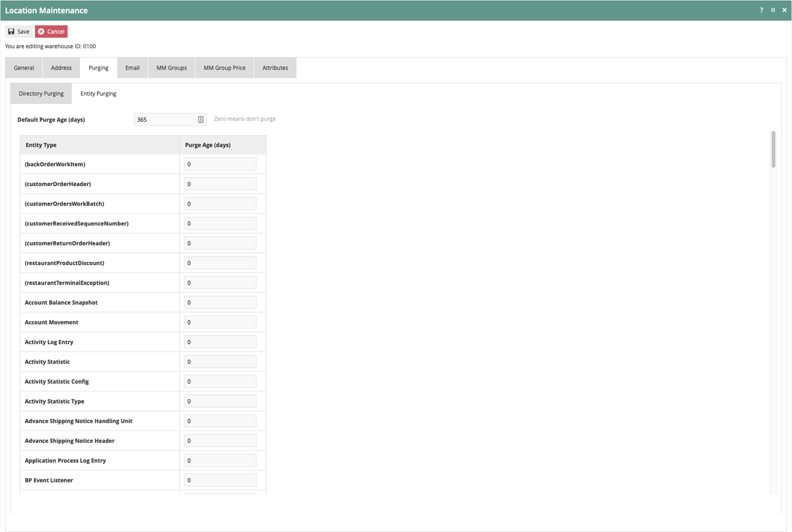This screenshot has width=792, height=532.
Task: Click the Purge Age (days) column header
Action: point(223,145)
